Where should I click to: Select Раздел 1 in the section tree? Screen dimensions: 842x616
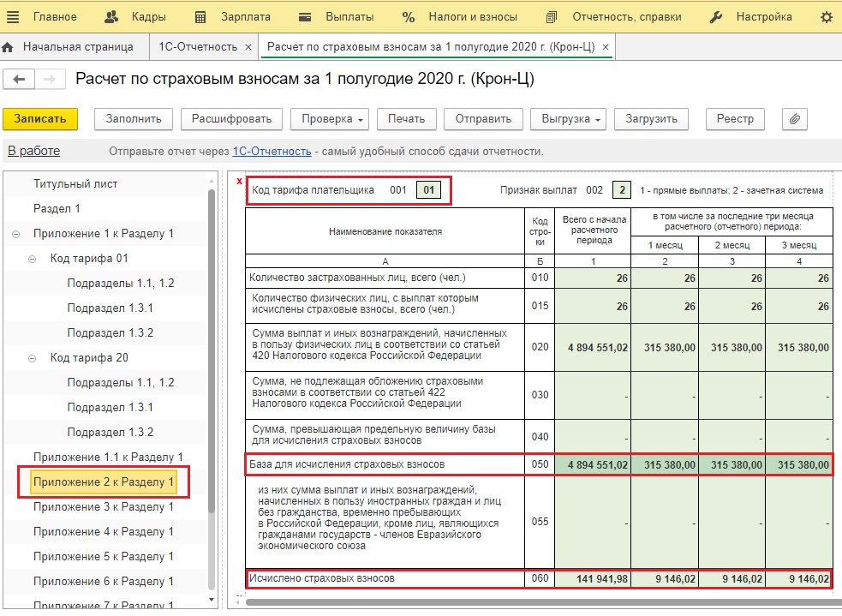[57, 208]
